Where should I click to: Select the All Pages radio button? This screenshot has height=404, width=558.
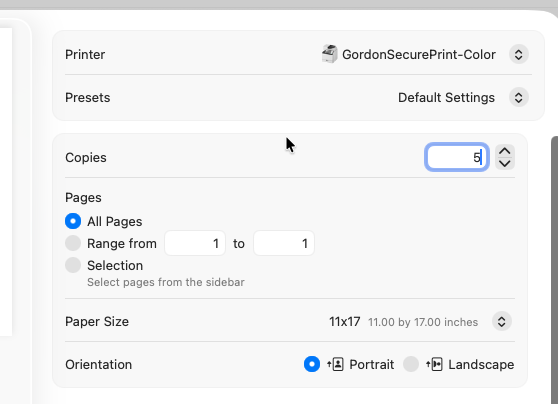tap(73, 221)
